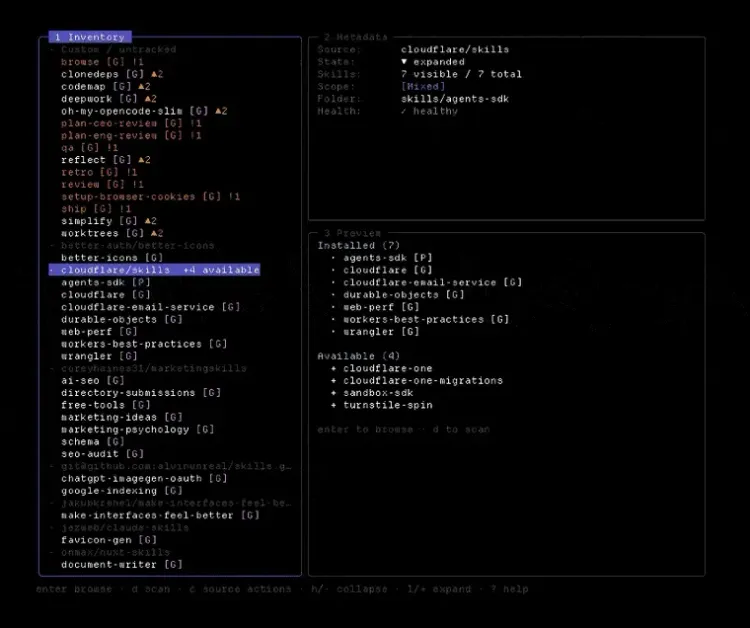Select the deepwork skill row
Viewport: 750px width, 628px height.
(x=109, y=99)
